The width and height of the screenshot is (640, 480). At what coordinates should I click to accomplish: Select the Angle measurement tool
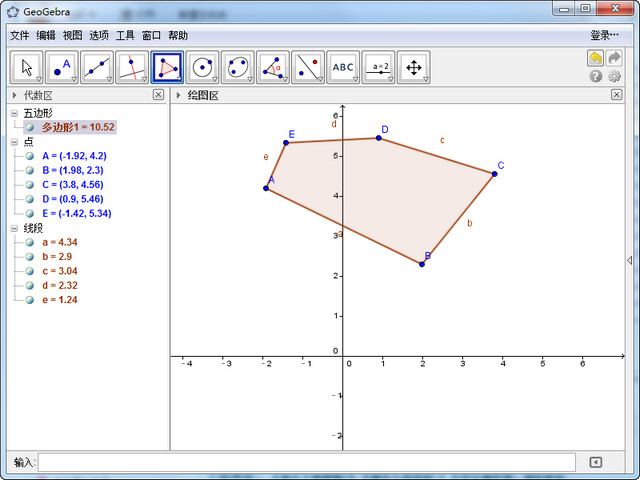pyautogui.click(x=272, y=68)
